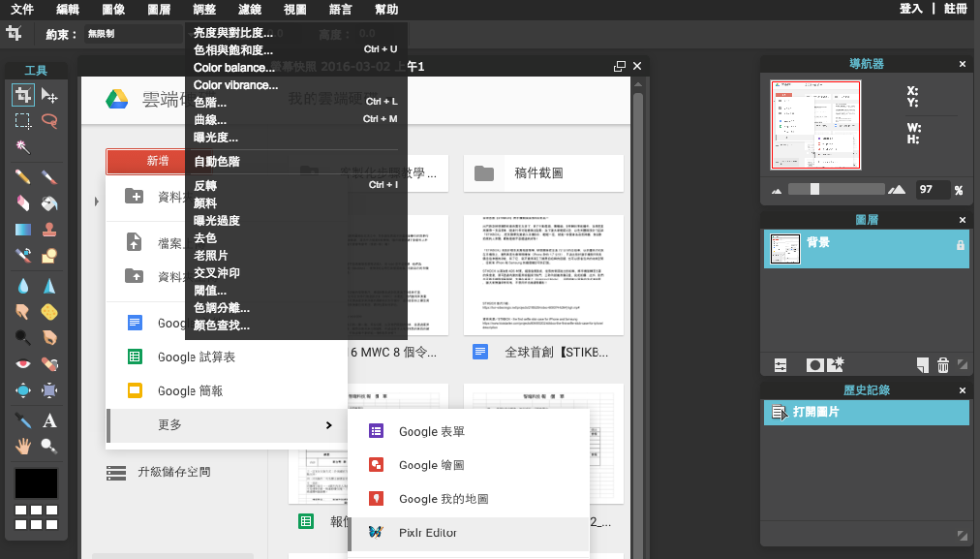Select the Hand pan tool
This screenshot has width=980, height=559.
23,446
